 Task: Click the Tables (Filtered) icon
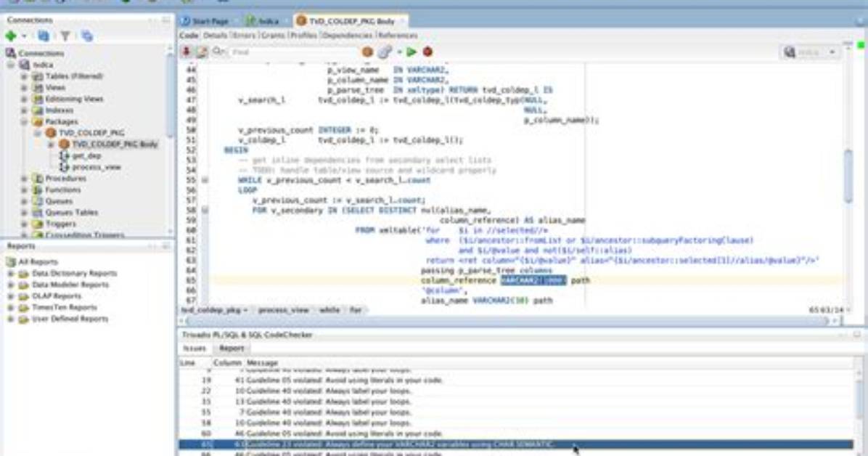click(38, 76)
